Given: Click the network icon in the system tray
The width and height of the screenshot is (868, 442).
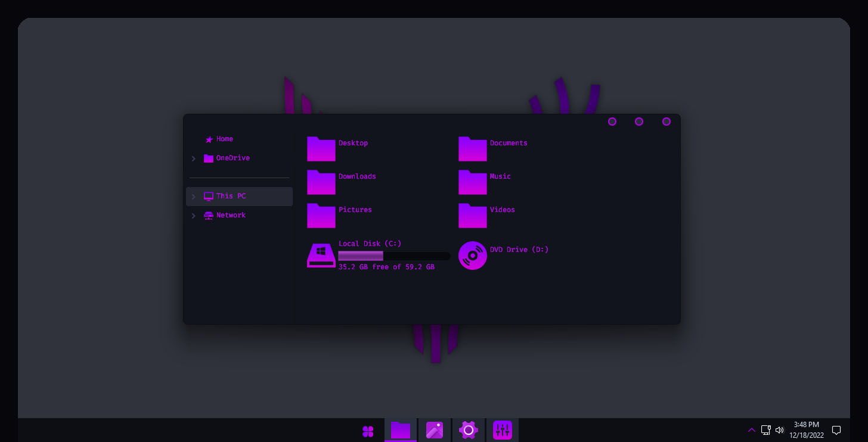Looking at the screenshot, I should pyautogui.click(x=765, y=429).
